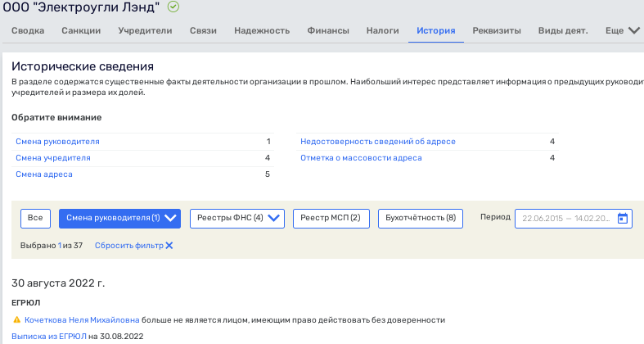Click the company name ООО "Электроугли Лэнд"

pos(81,7)
